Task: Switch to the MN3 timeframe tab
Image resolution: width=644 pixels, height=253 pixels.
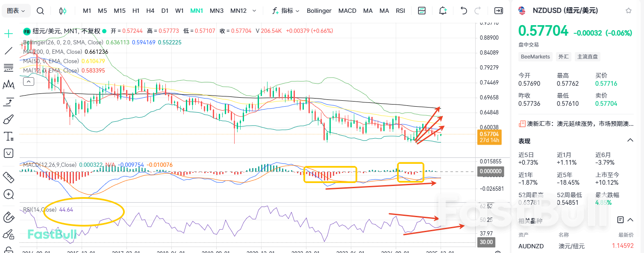Action: pyautogui.click(x=216, y=11)
